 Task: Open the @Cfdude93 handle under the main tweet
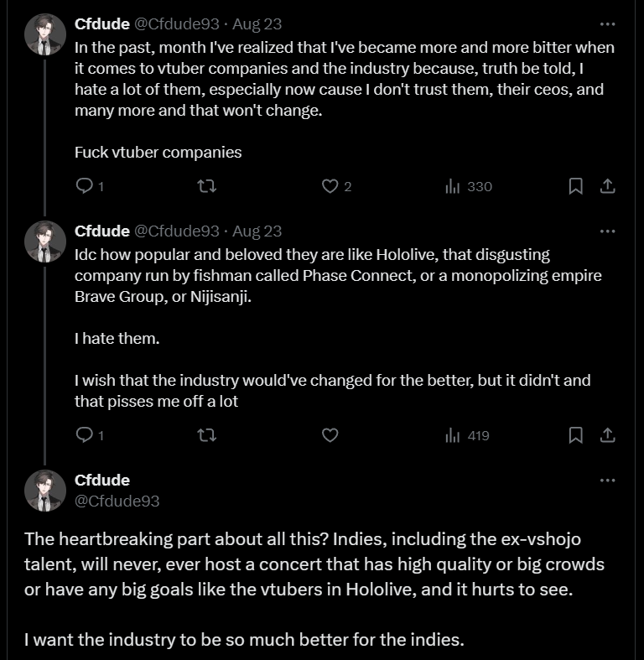[x=117, y=501]
